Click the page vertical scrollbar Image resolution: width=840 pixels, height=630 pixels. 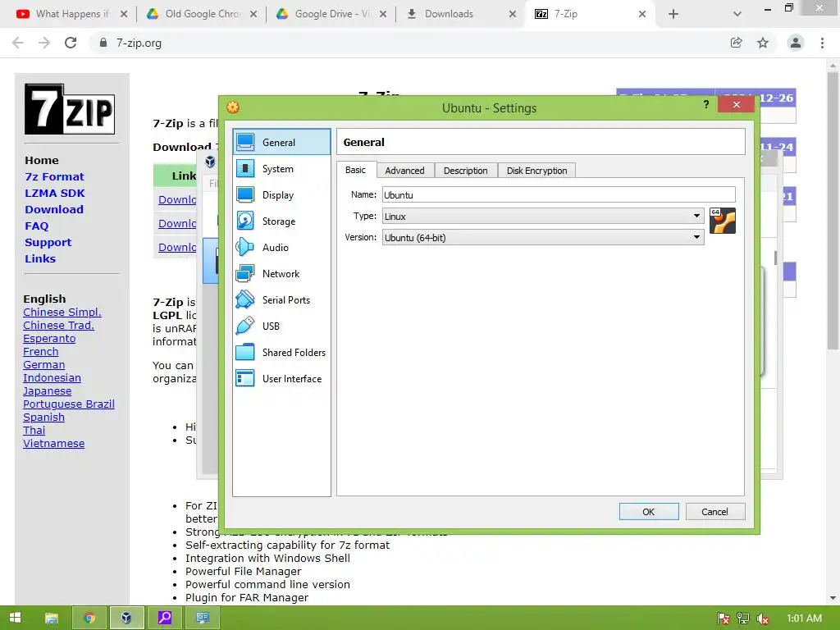coord(833,212)
